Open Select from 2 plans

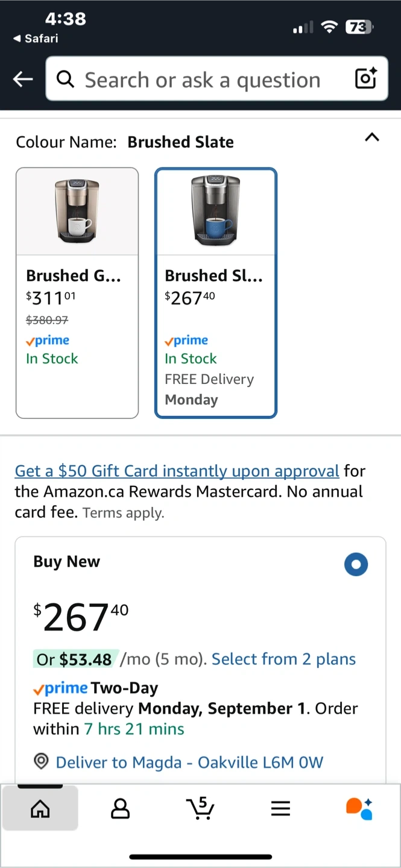(283, 659)
